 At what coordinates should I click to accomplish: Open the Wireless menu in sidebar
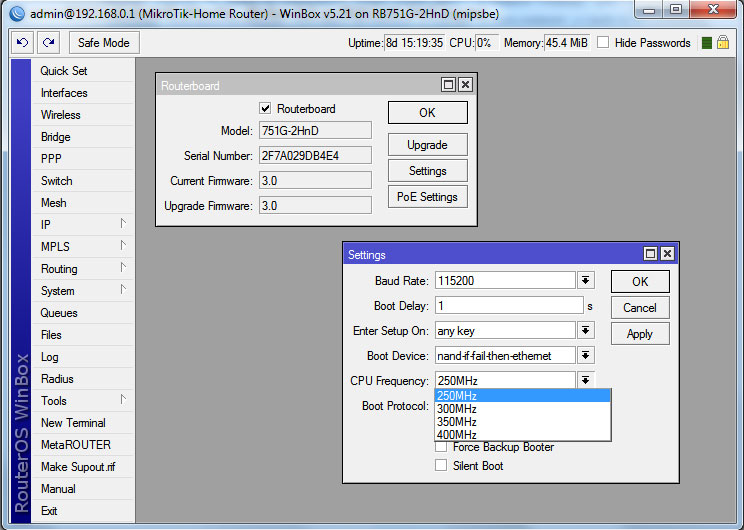point(64,115)
